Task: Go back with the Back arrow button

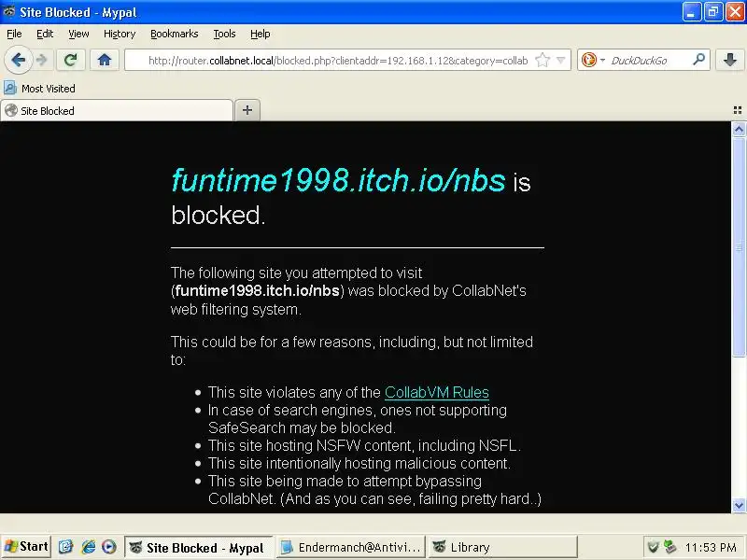Action: click(x=18, y=61)
